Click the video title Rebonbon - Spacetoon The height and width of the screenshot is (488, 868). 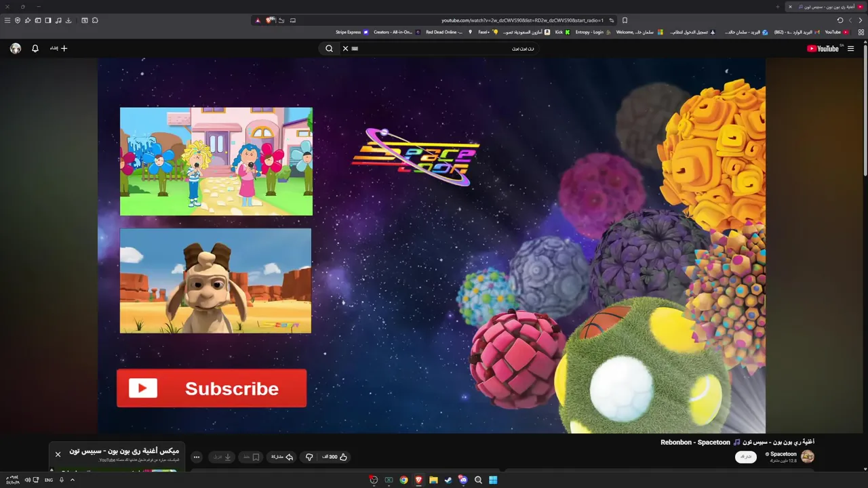coord(695,443)
